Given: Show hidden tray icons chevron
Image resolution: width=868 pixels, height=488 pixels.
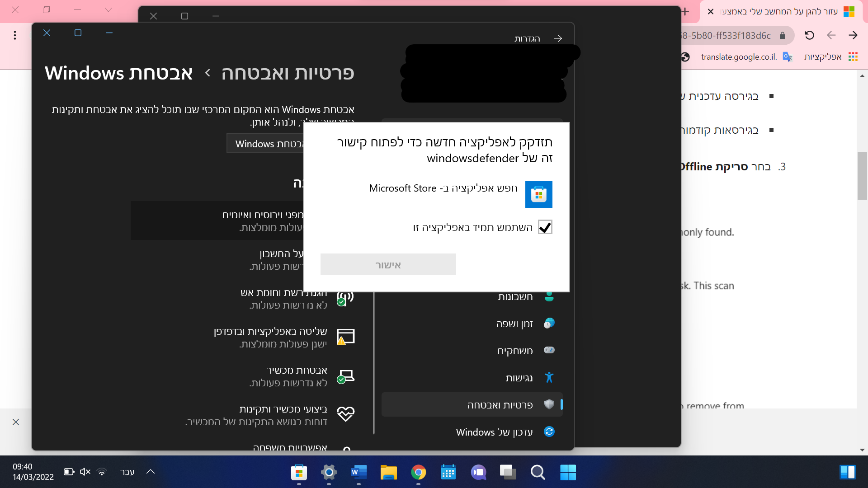Looking at the screenshot, I should [151, 472].
